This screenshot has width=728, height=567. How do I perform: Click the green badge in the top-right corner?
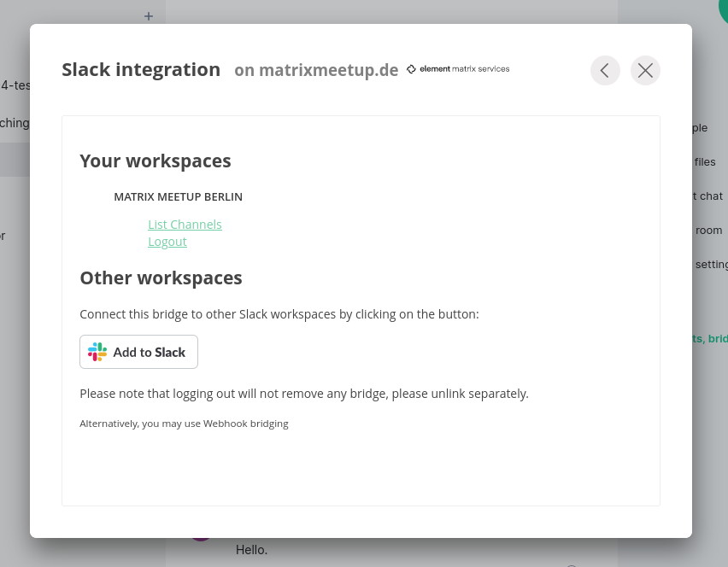pos(723,10)
